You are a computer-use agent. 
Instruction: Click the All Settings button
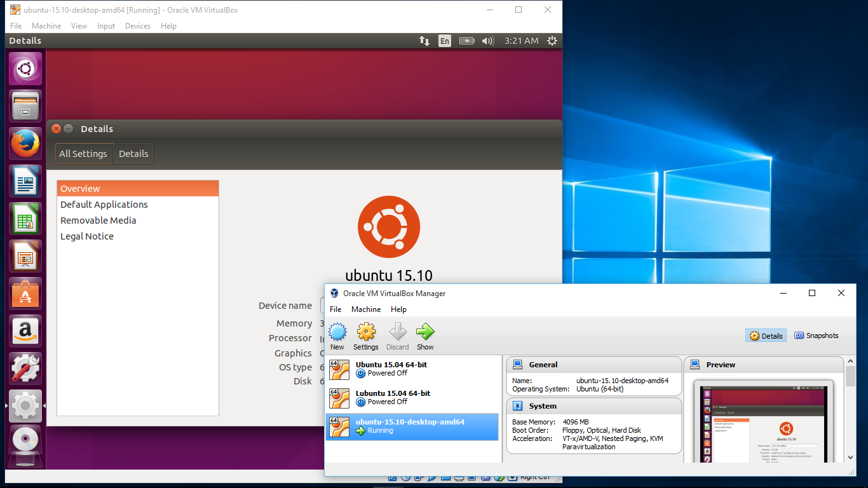tap(83, 154)
